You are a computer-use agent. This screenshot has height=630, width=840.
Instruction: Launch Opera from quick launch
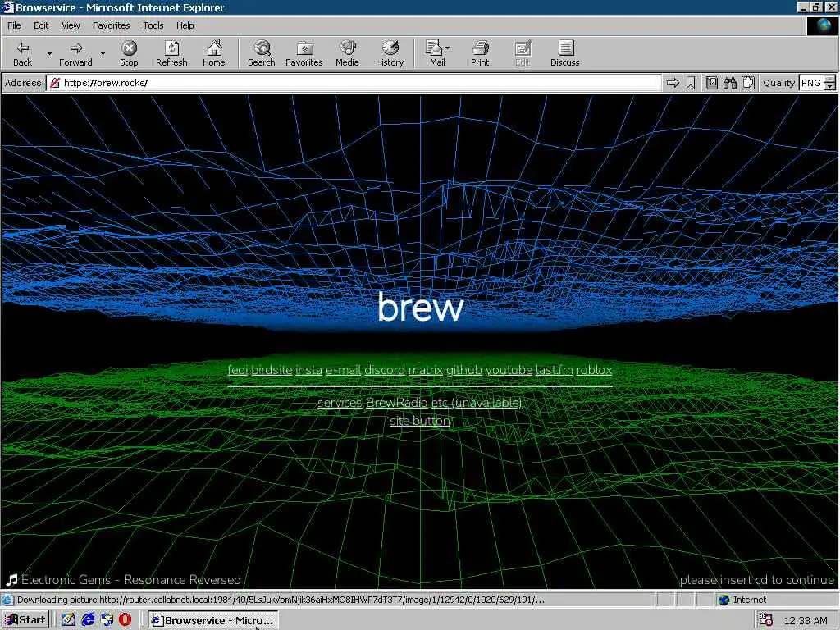(x=125, y=619)
